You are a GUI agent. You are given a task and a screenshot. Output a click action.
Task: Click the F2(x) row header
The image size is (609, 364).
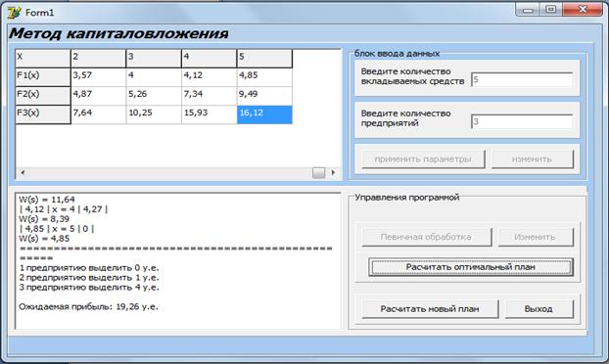pyautogui.click(x=43, y=96)
